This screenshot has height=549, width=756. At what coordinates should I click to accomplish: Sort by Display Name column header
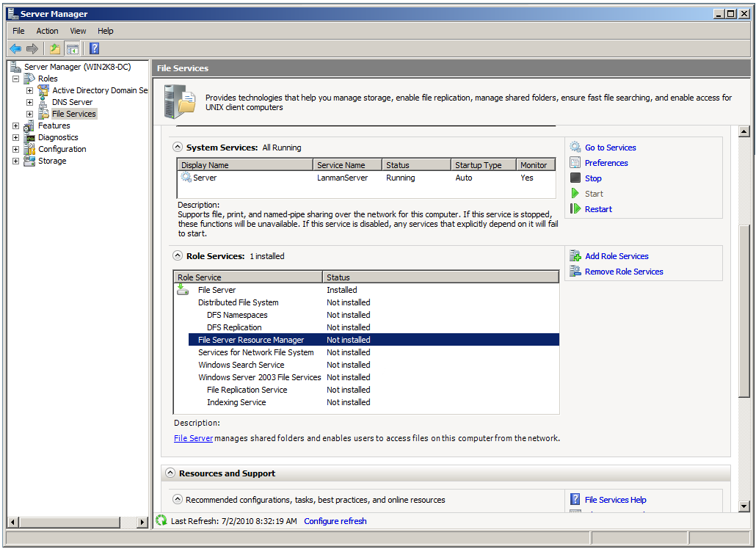245,165
